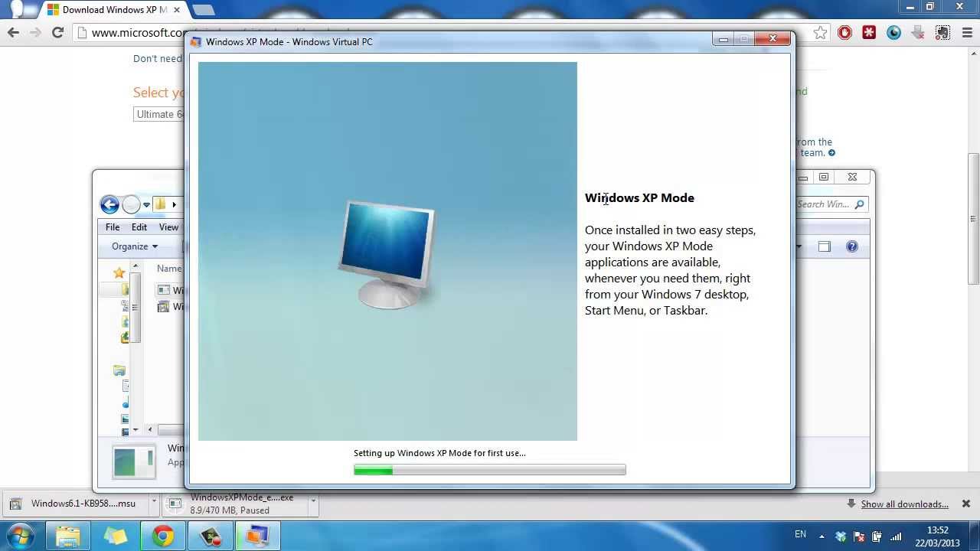Click the sidebar scroll down arrow in Explorer
The width and height of the screenshot is (980, 551).
point(136,430)
